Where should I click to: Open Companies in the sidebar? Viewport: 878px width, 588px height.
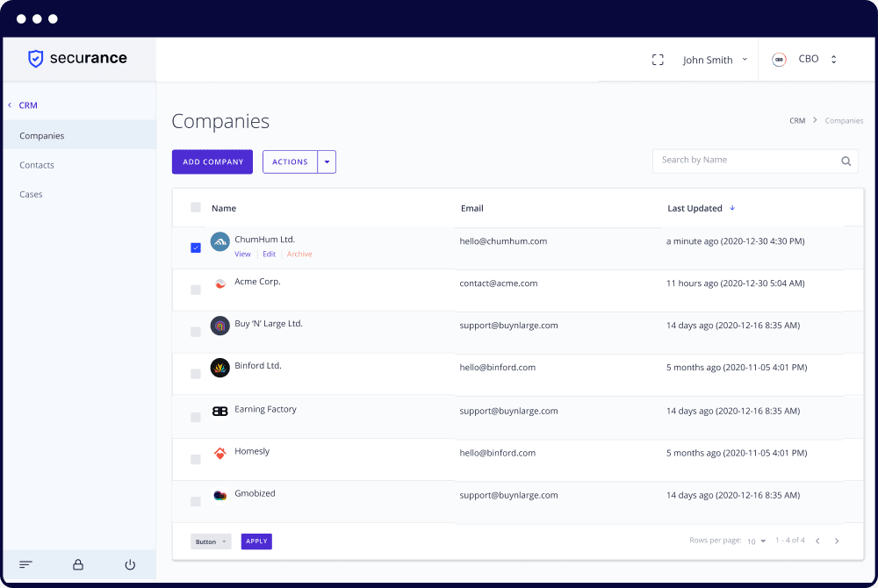click(80, 135)
